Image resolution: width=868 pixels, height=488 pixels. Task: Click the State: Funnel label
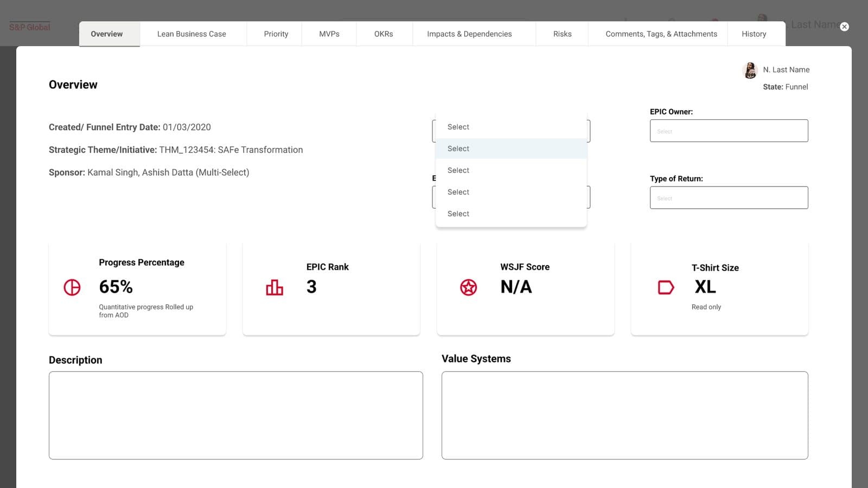pos(786,87)
